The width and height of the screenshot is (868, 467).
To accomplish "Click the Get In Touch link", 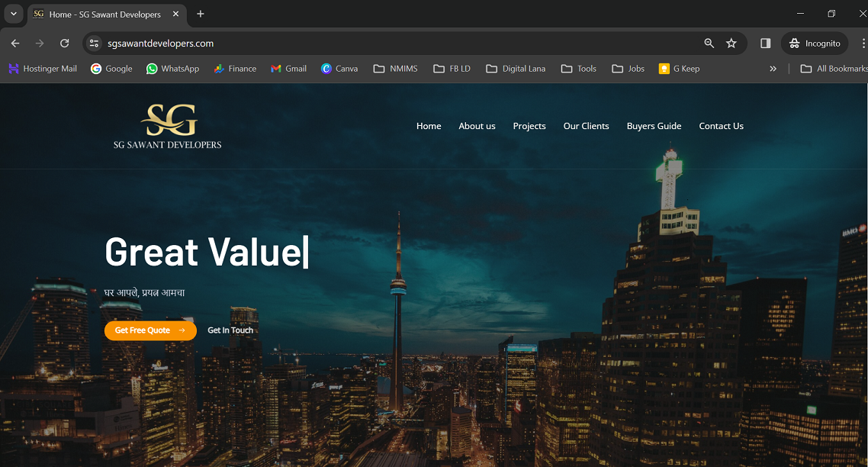I will [230, 330].
